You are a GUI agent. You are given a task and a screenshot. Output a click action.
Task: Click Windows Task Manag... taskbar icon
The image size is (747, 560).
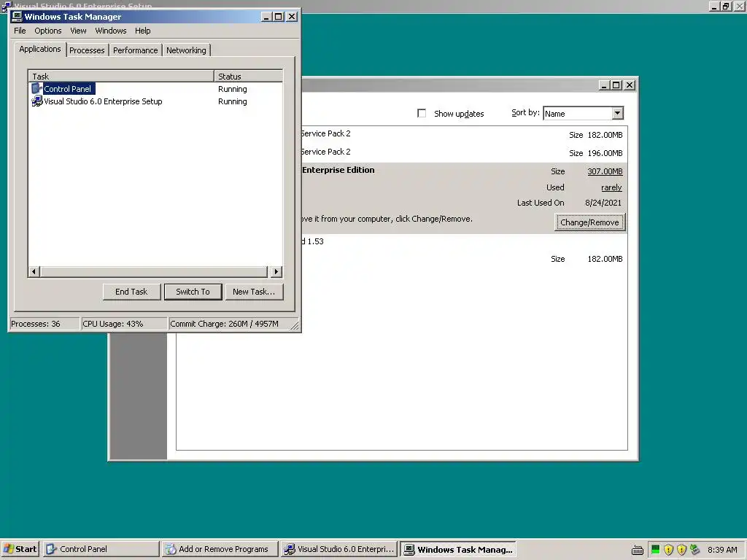[x=409, y=549]
